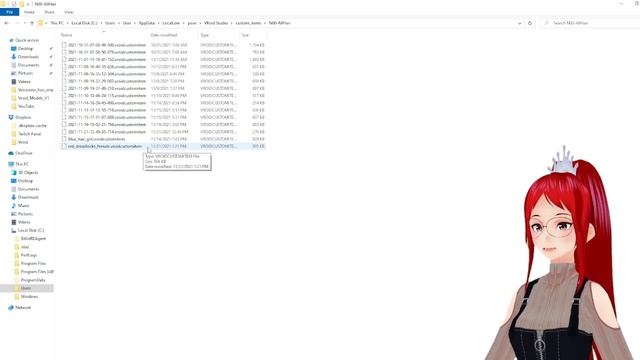Switch to the View ribbon tab
The width and height of the screenshot is (640, 360).
pos(69,12)
